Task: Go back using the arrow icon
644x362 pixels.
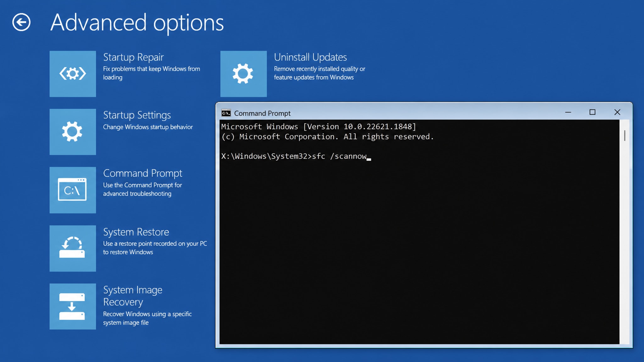Action: click(21, 22)
